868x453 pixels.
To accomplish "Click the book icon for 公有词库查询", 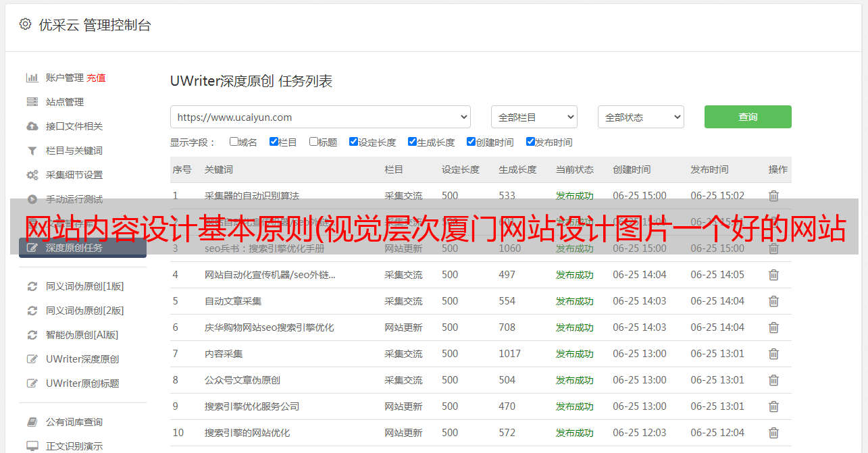I will coord(32,422).
